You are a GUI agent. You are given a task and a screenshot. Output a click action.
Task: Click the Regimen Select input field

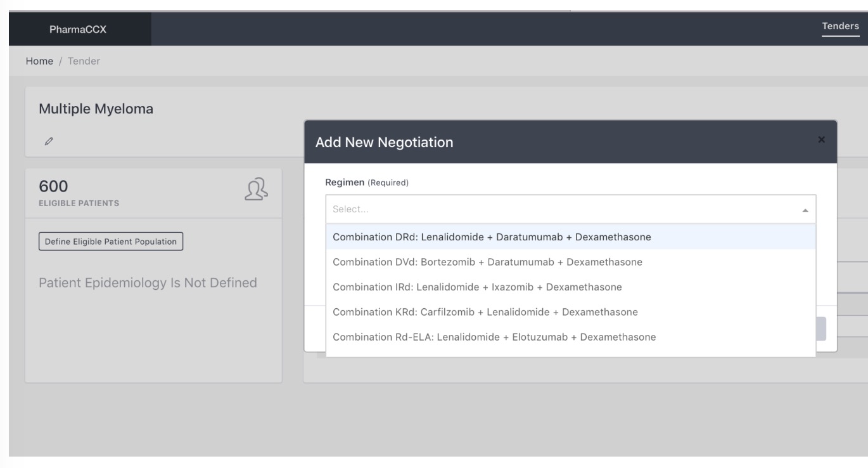558,209
